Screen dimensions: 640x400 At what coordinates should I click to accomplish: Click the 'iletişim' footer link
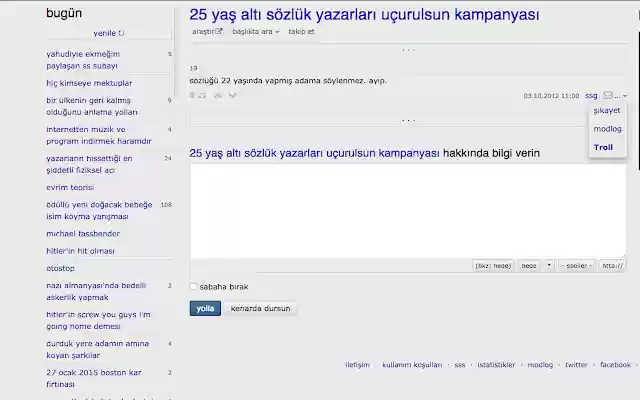coord(357,365)
